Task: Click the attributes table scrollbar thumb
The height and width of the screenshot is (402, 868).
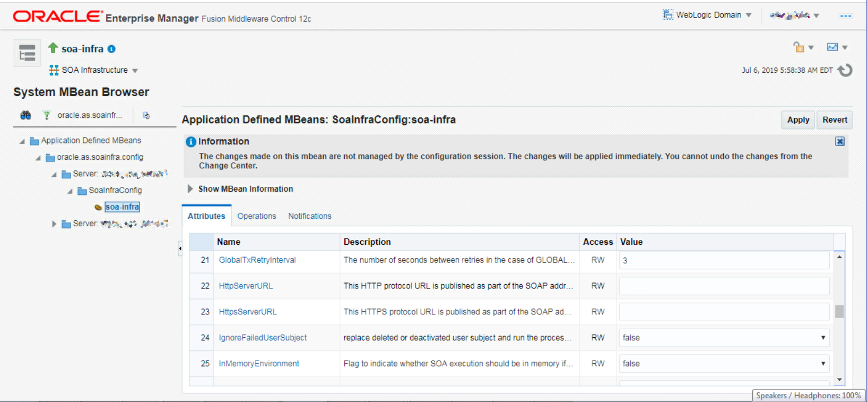Action: click(839, 311)
